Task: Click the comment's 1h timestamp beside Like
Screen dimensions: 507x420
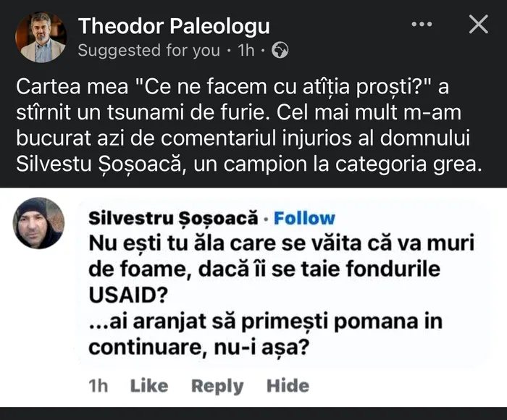Action: [x=97, y=386]
